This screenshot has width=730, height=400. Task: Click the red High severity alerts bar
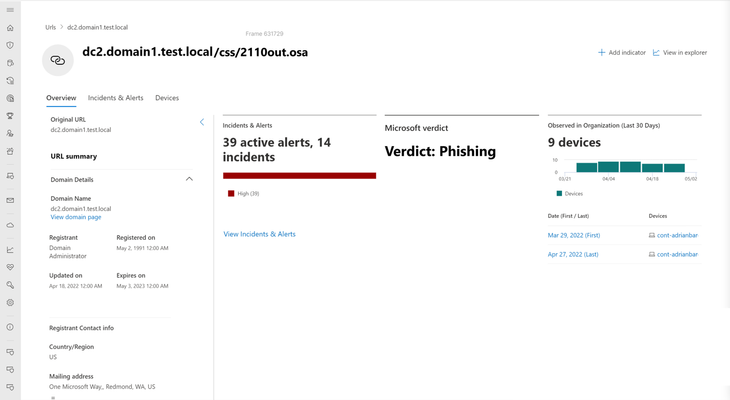[x=299, y=176]
